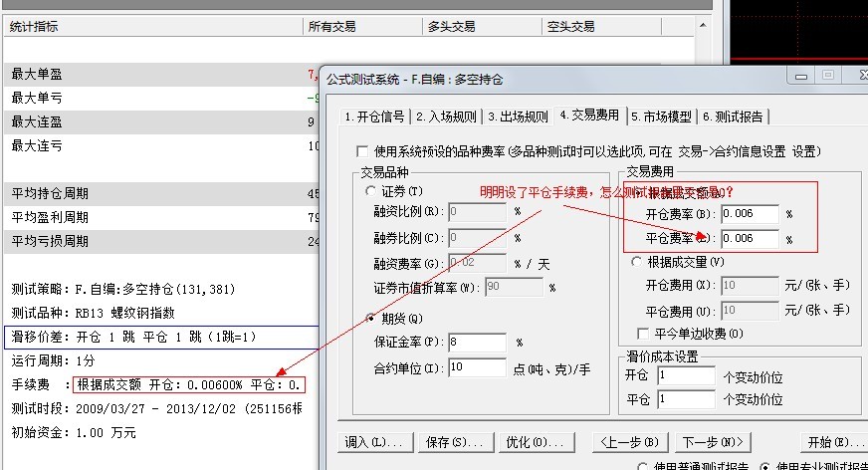Click the disabled 融资比例(R) field
The image size is (868, 470).
click(477, 211)
